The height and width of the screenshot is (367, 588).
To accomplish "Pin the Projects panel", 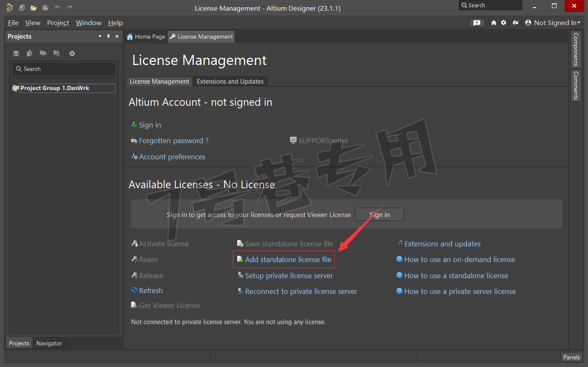I will pyautogui.click(x=109, y=37).
